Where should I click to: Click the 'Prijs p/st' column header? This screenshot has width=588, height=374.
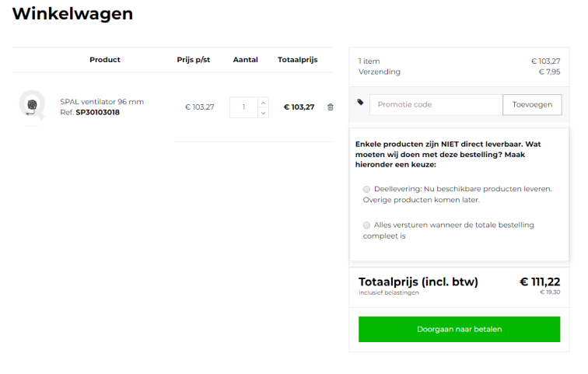pyautogui.click(x=195, y=60)
